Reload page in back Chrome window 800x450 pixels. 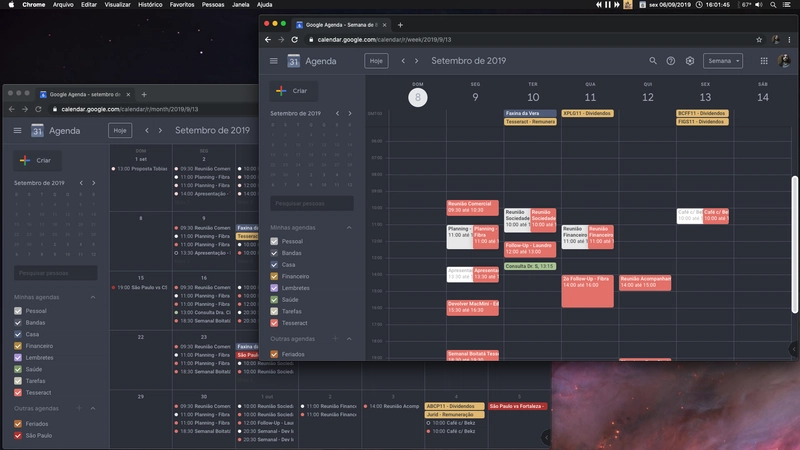pyautogui.click(x=38, y=109)
